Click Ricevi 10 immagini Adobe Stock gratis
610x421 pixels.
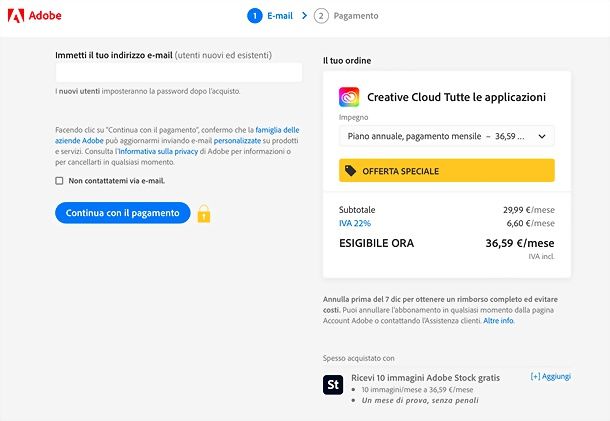click(426, 378)
